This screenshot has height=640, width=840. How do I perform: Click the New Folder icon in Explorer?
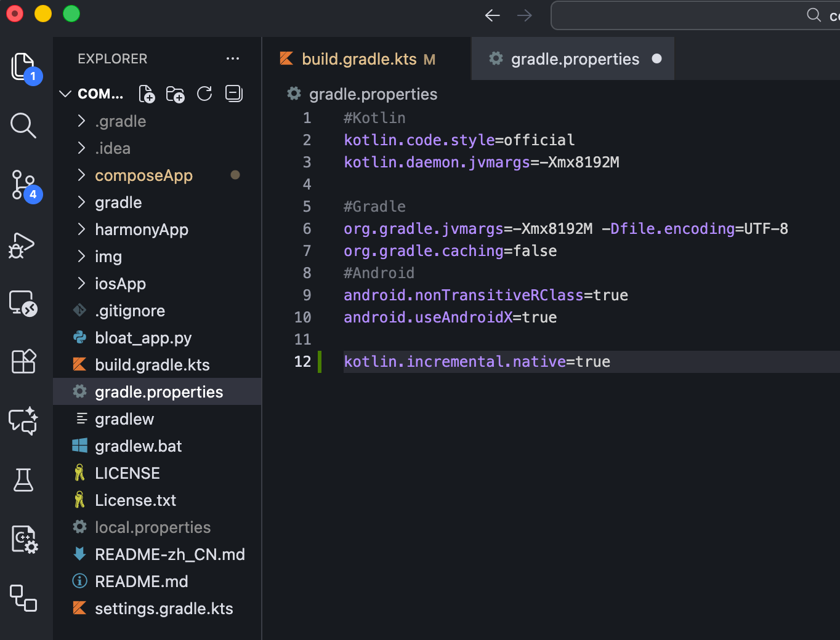coord(176,94)
